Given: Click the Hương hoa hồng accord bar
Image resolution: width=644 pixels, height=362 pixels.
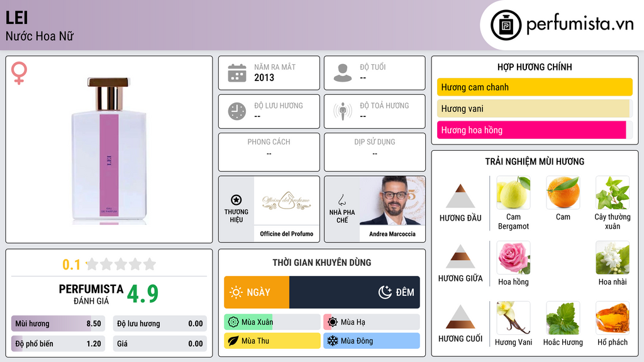Looking at the screenshot, I should click(x=535, y=130).
